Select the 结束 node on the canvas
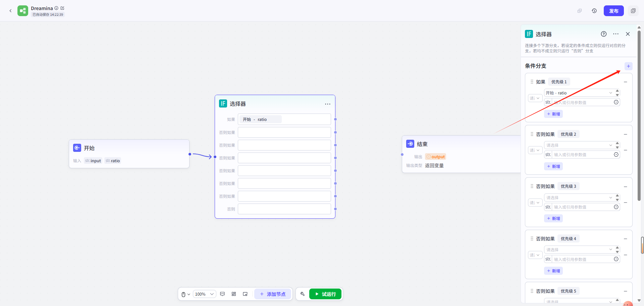Screen dimensions: 644x306 pos(461,154)
